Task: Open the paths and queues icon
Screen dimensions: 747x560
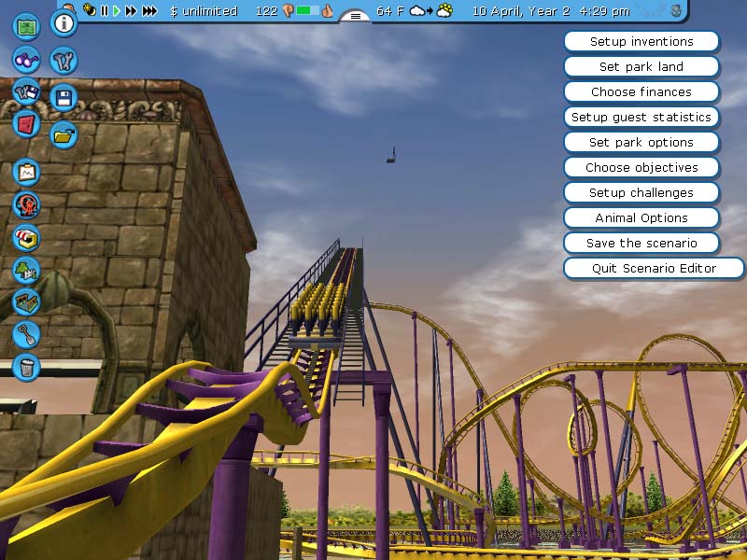Action: point(26,301)
